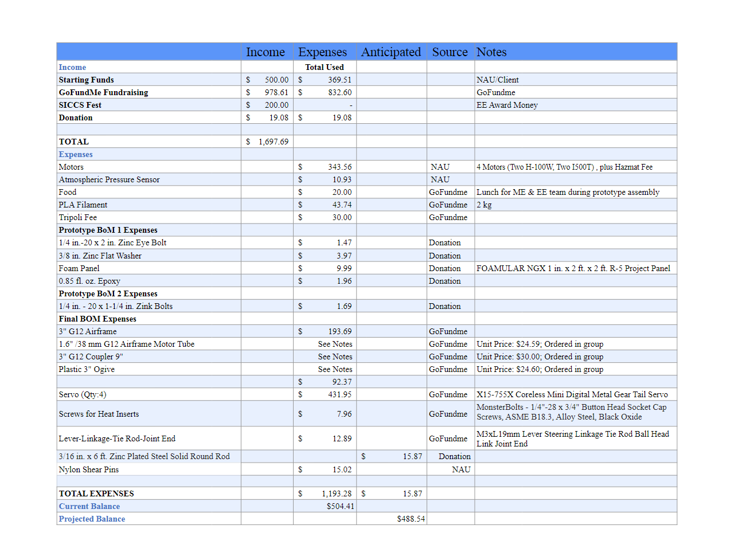Click the Total Used cell
The height and width of the screenshot is (560, 738).
325,68
